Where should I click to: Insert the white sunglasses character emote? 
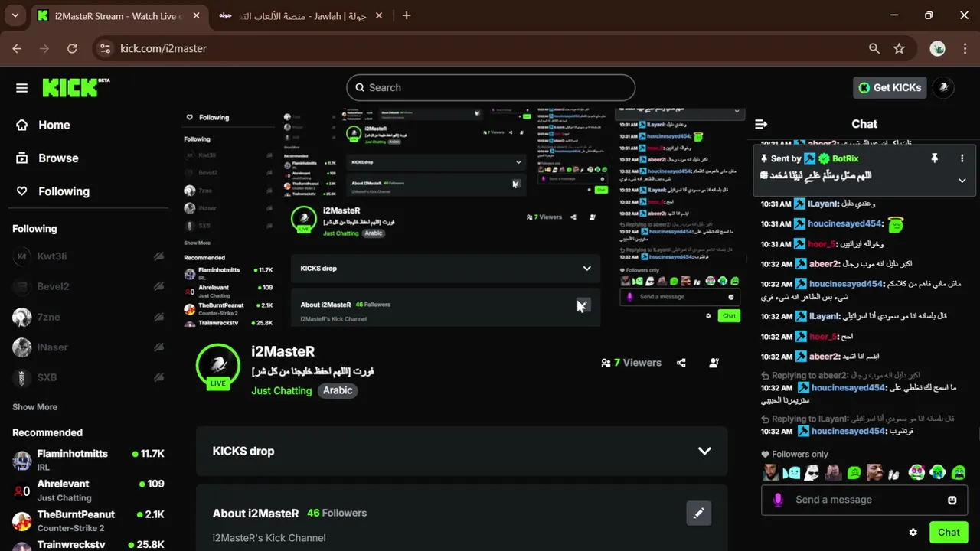[812, 473]
